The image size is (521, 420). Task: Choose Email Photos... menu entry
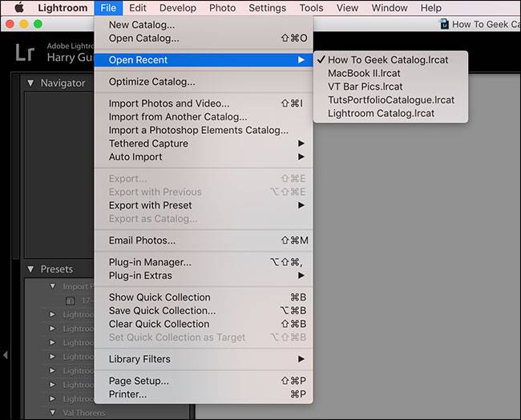[204, 240]
